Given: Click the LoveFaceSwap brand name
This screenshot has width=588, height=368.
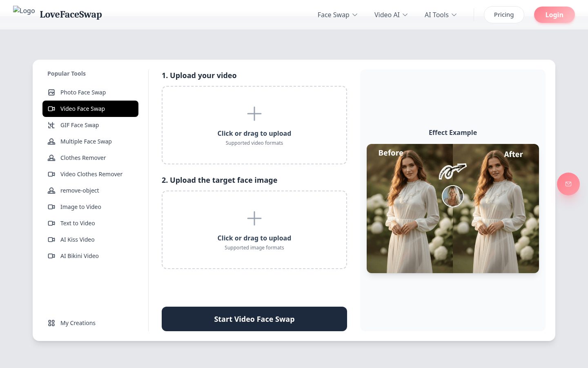Looking at the screenshot, I should [x=71, y=15].
